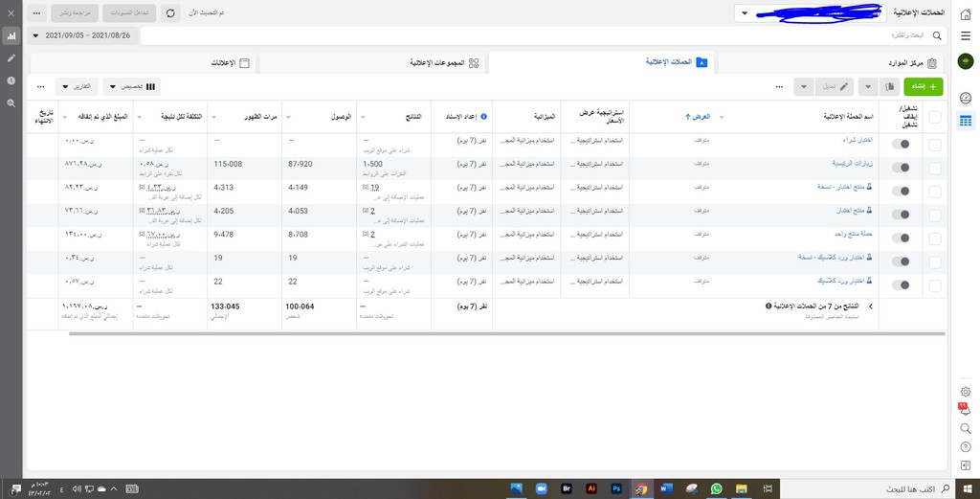Viewport: 980px width, 499px height.
Task: Open the settings gear in right sidebar
Action: click(x=966, y=392)
